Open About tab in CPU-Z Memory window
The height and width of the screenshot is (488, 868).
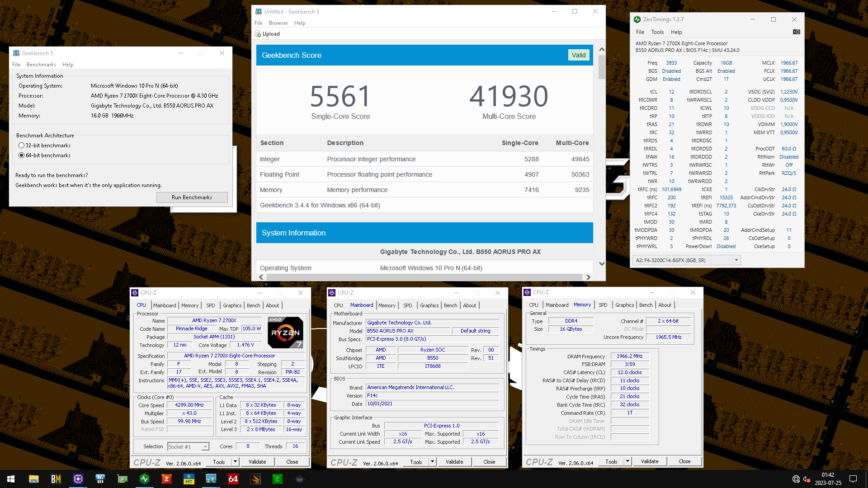tap(665, 305)
